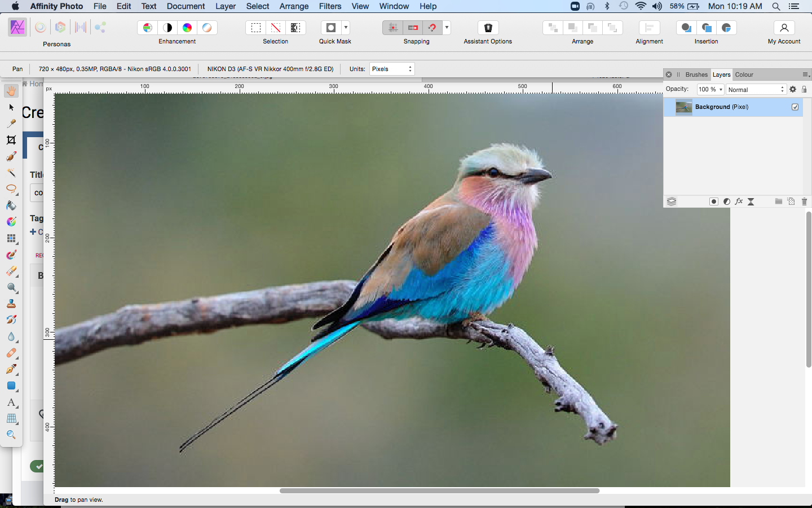Hide the Background layer via checkbox

795,107
